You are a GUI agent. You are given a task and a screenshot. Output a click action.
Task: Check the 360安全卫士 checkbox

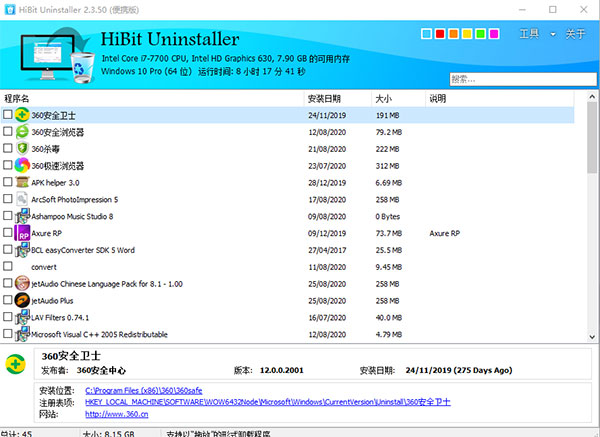point(8,114)
